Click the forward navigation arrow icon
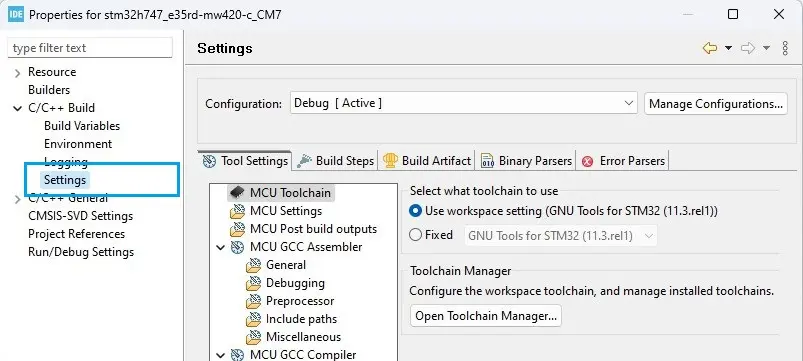This screenshot has height=361, width=803. pos(748,48)
